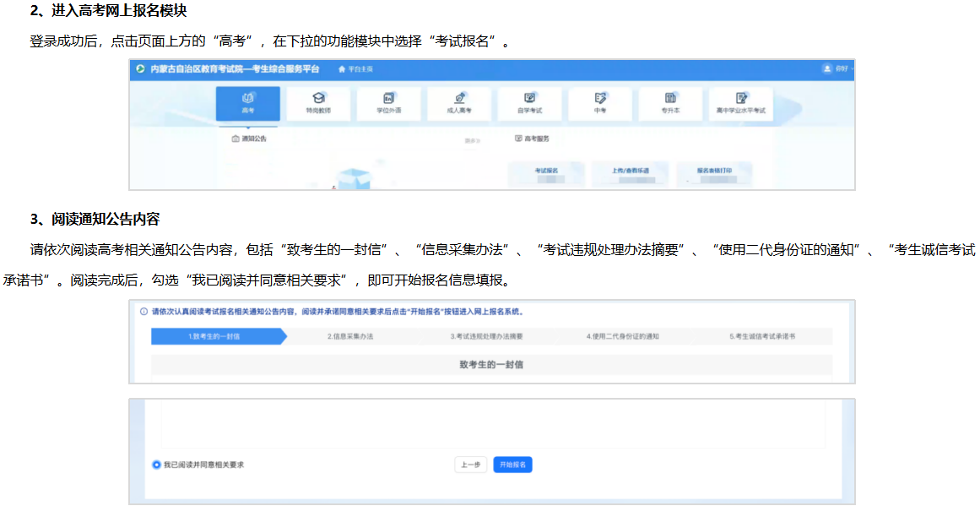Open the 报名表格打印 service card
The image size is (980, 506).
(x=714, y=173)
